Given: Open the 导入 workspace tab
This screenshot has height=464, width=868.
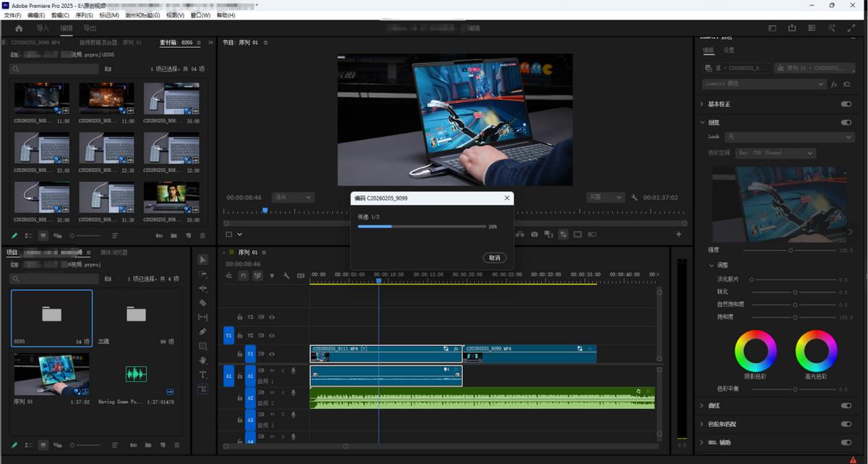Looking at the screenshot, I should click(43, 28).
